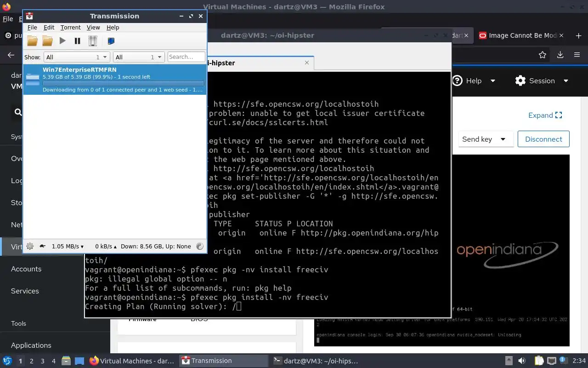Start the torrent with the play button
The image size is (588, 368).
[x=62, y=41]
